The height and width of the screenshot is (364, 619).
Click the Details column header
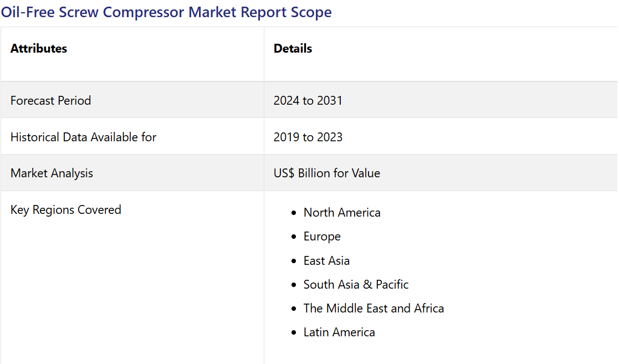coord(293,49)
